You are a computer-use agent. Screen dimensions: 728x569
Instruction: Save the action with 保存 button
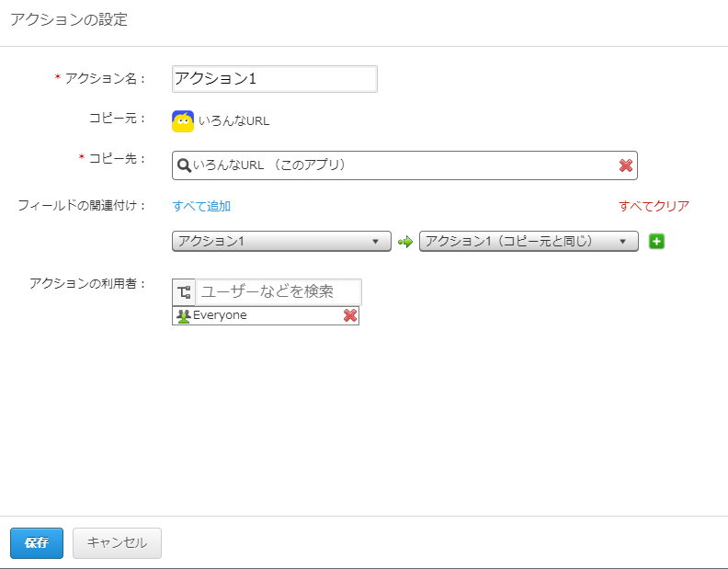click(x=37, y=543)
